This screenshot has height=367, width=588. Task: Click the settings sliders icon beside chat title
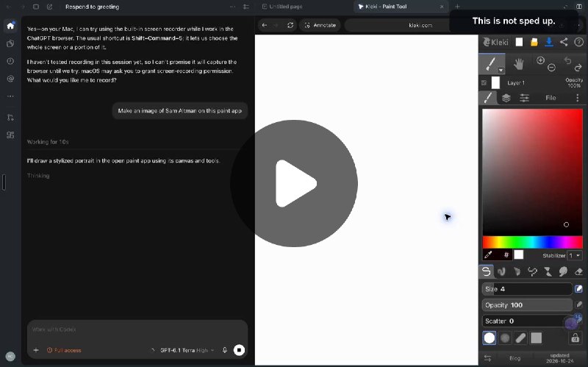click(246, 7)
